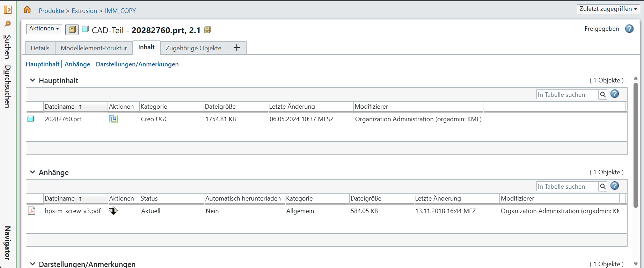Open the Zugehörige Objekte tab
Screen dimensions: 644x268
tap(193, 48)
